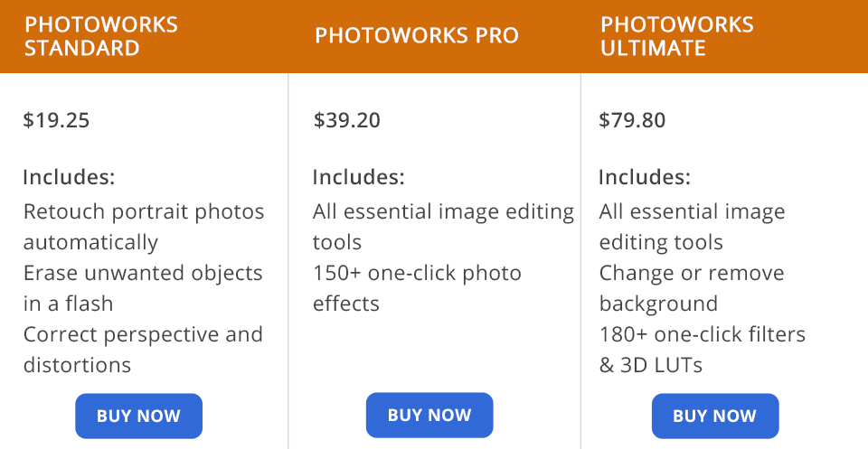Select the PhotoWorks Standard column header
This screenshot has width=868, height=449.
pos(101,36)
